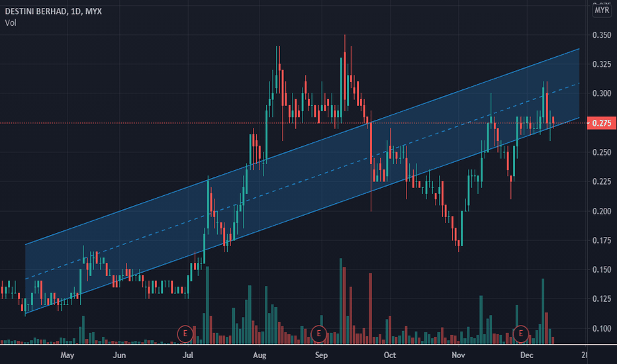Click the 0.175 price axis label
The width and height of the screenshot is (617, 364).
click(x=602, y=240)
